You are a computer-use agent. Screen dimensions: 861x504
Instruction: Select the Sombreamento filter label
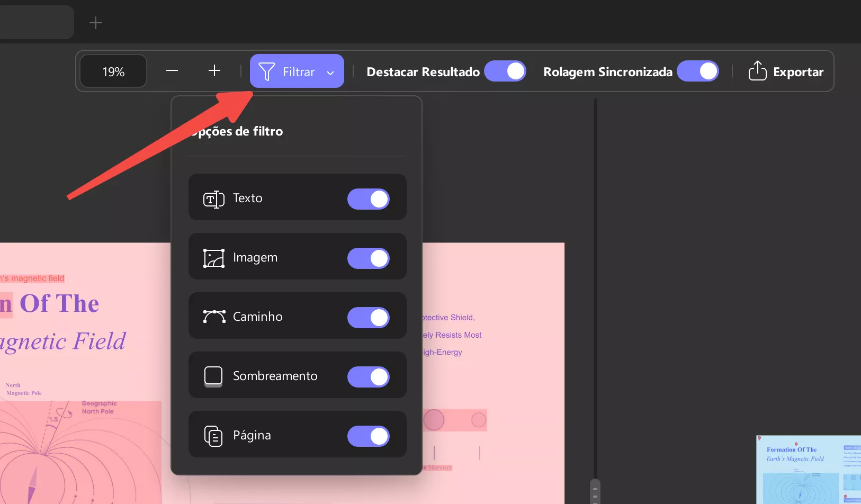point(275,376)
